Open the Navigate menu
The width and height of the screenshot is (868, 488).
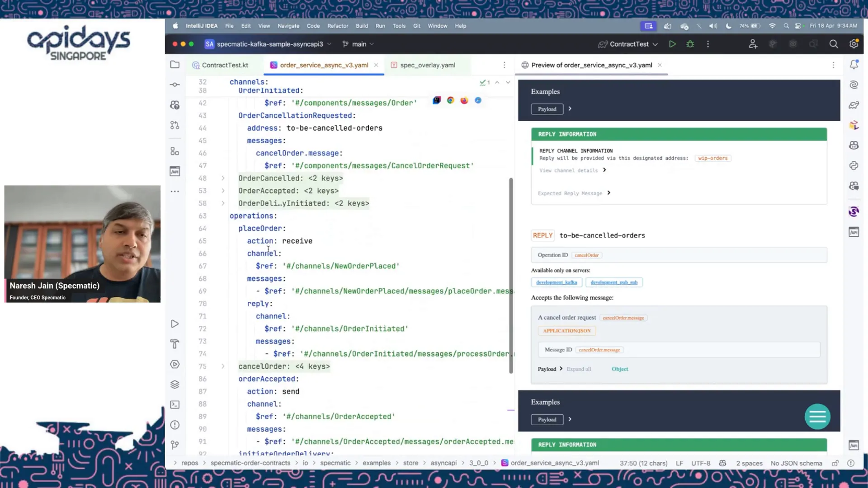click(288, 26)
